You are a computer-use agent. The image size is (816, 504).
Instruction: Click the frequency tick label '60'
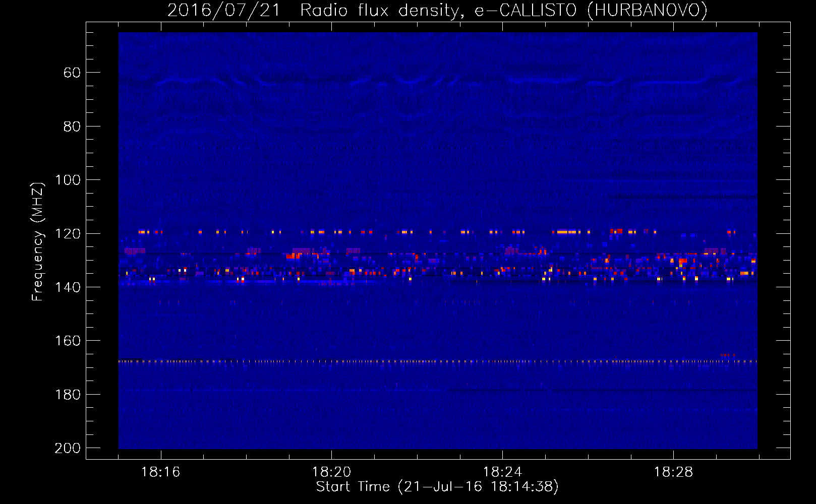pyautogui.click(x=72, y=73)
